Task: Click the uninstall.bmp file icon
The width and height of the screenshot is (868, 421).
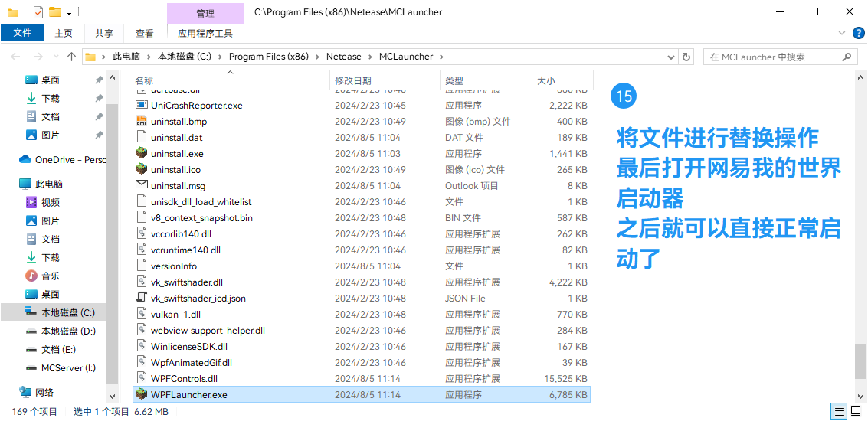Action: (x=141, y=121)
